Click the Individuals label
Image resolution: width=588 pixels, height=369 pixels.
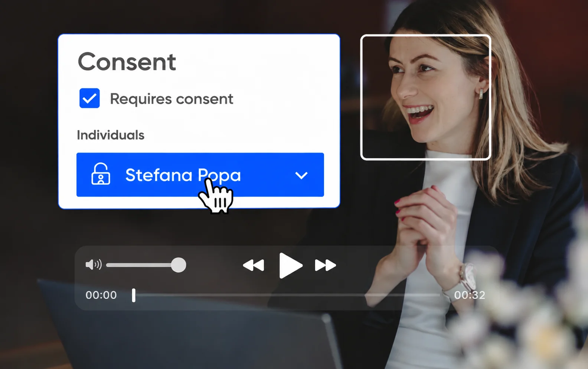coord(111,135)
